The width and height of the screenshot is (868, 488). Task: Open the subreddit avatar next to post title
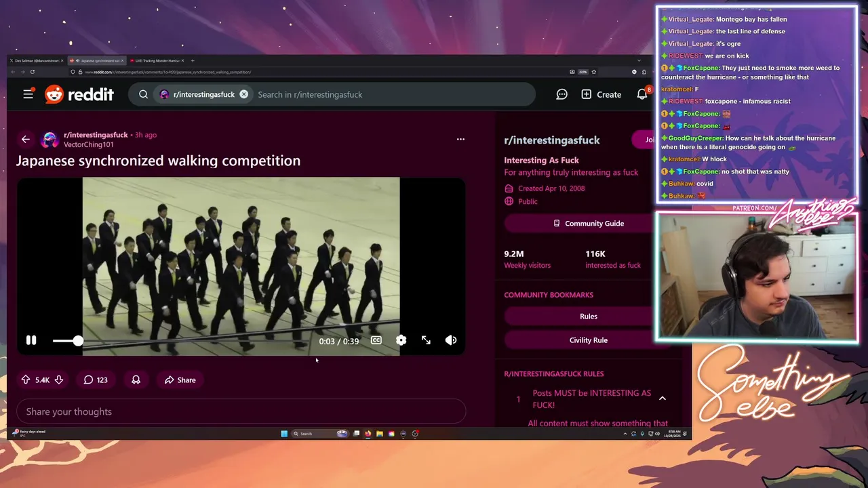pyautogui.click(x=50, y=140)
